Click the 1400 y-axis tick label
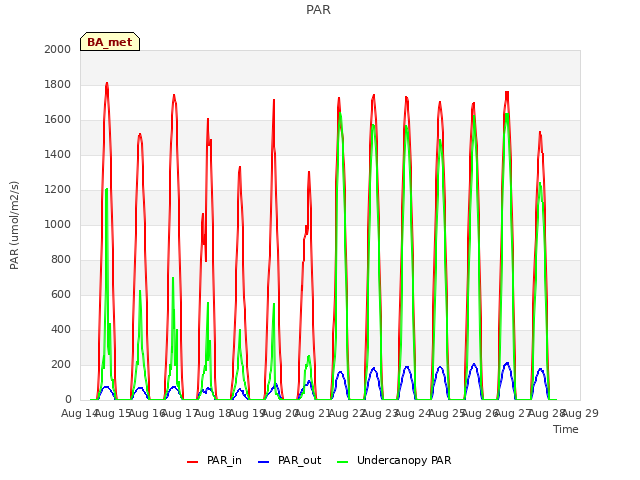This screenshot has width=640, height=480. coord(58,154)
